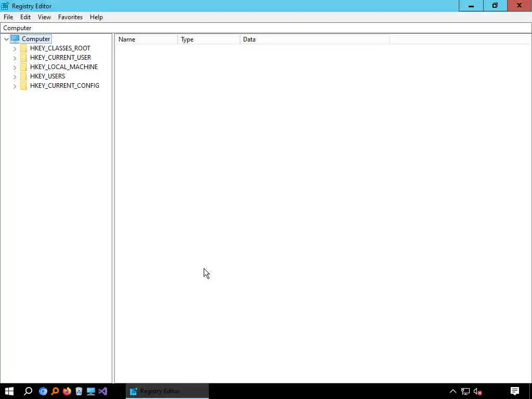Viewport: 532px width, 399px height.
Task: Expand the HKEY_USERS key
Action: [15, 77]
